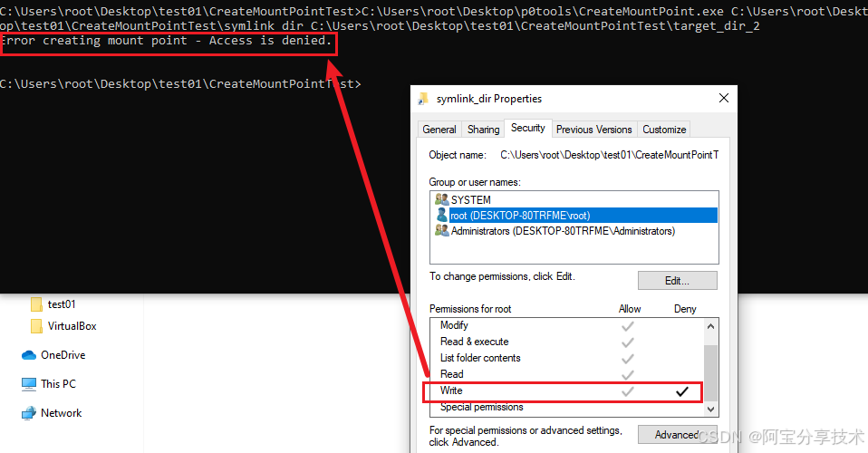868x453 pixels.
Task: Click the Object name path text
Action: pyautogui.click(x=610, y=155)
